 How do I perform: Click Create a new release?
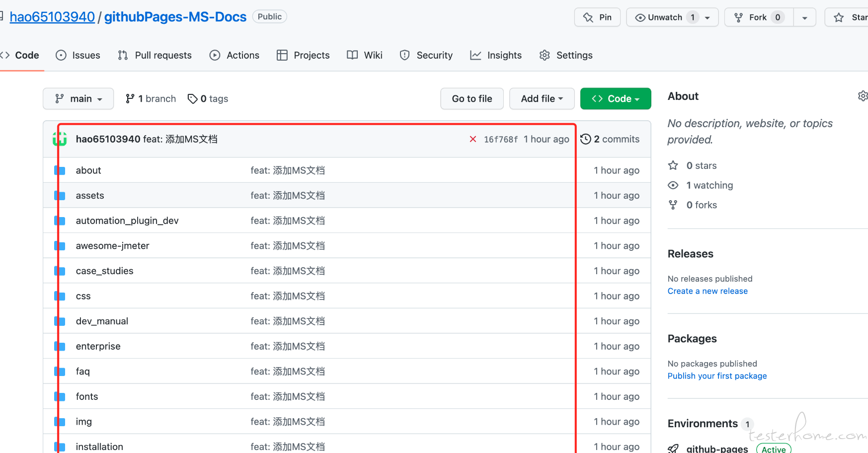pyautogui.click(x=708, y=291)
